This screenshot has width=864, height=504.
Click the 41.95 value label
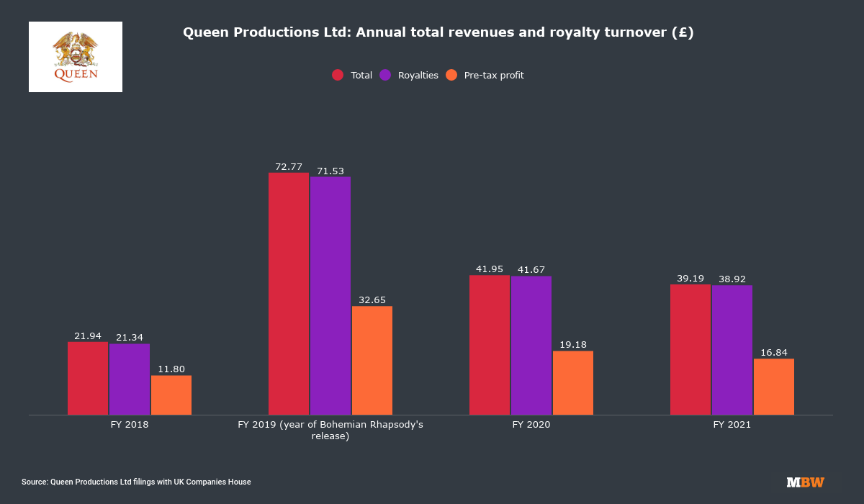(x=490, y=269)
